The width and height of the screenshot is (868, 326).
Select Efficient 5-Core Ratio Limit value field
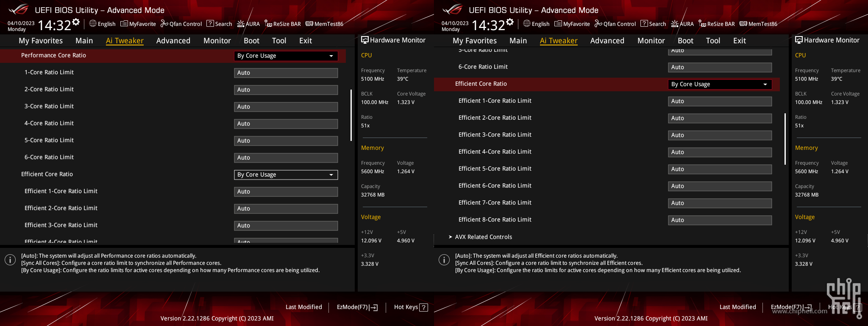[x=720, y=169]
